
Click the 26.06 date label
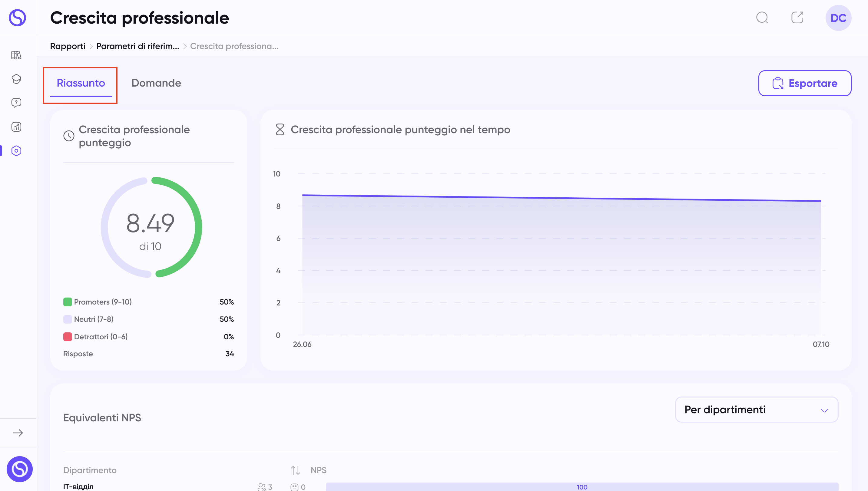pos(302,344)
